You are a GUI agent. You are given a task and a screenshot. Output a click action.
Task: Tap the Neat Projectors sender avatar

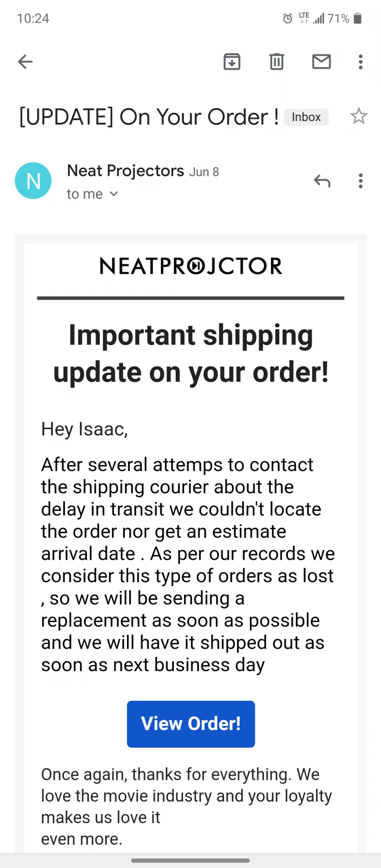pos(33,181)
